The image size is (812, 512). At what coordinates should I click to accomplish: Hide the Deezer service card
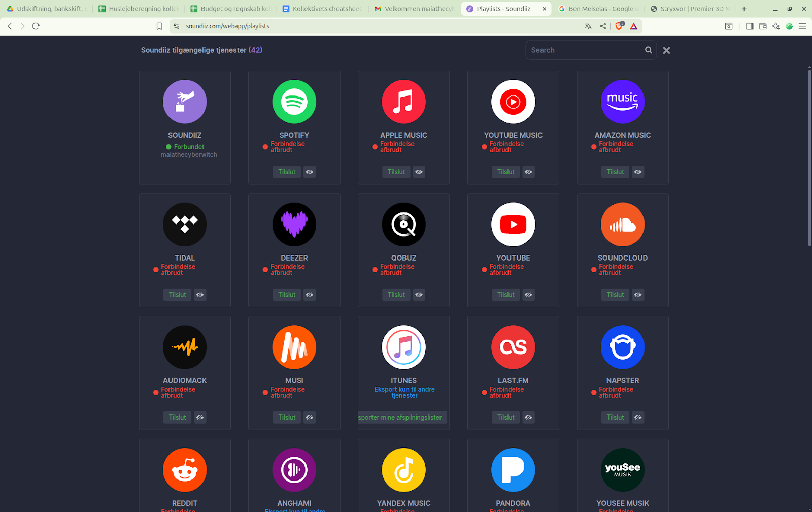point(310,295)
